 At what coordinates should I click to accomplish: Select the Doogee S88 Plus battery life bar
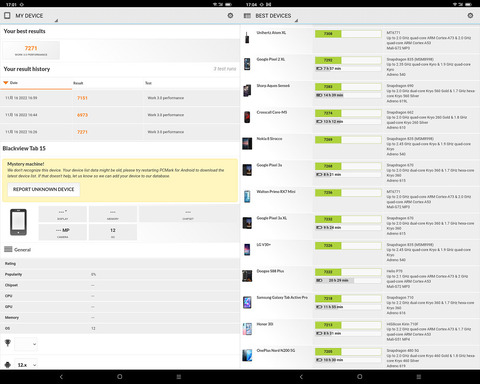click(x=348, y=280)
